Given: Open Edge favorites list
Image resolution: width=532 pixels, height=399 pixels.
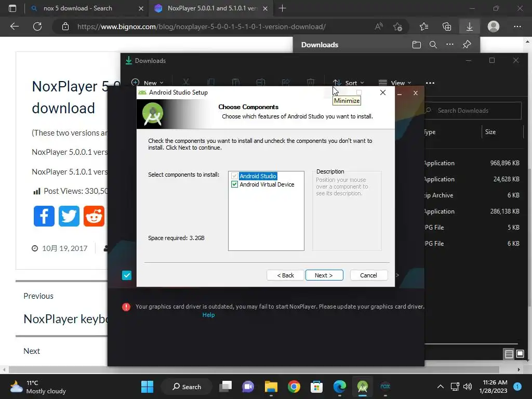Looking at the screenshot, I should [x=424, y=26].
